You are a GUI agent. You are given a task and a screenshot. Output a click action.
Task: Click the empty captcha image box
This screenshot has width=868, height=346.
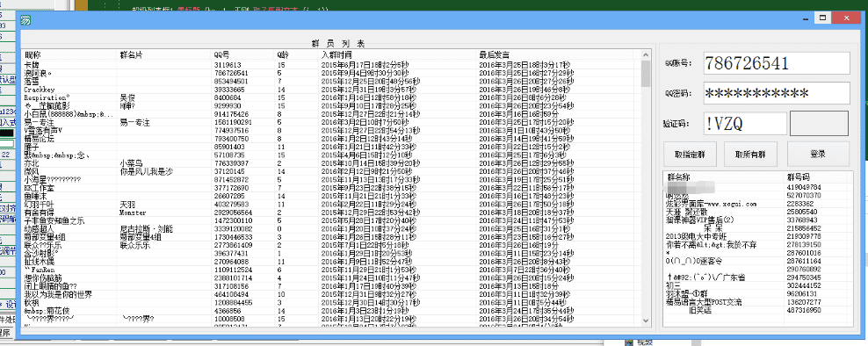pos(819,124)
